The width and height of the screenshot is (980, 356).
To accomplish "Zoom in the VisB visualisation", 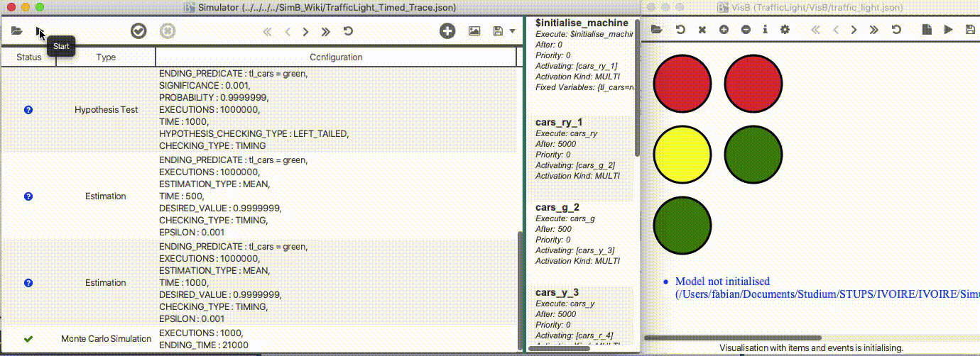I will tap(724, 30).
